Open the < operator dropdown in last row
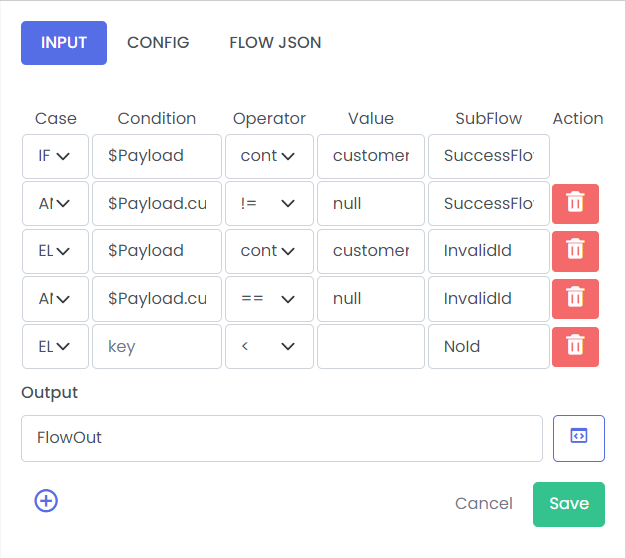 [x=269, y=346]
